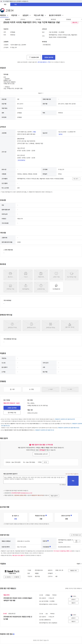Click info icon beside 빅데이터 추천 정보
This screenshot has height=644, width=82.
pos(14,634)
